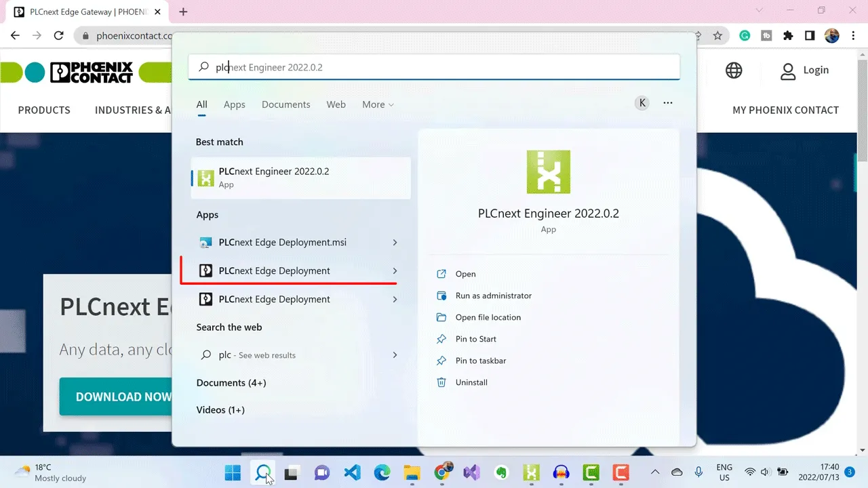The width and height of the screenshot is (868, 488).
Task: Open the Windows Start menu
Action: [x=233, y=472]
